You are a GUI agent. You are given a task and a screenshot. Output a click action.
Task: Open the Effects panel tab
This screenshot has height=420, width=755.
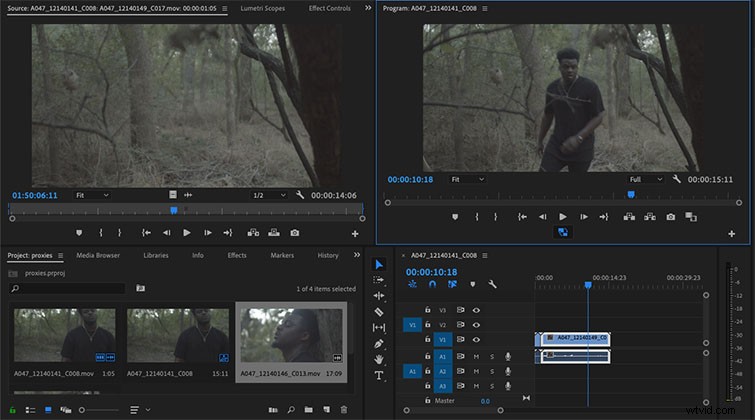[x=237, y=255]
